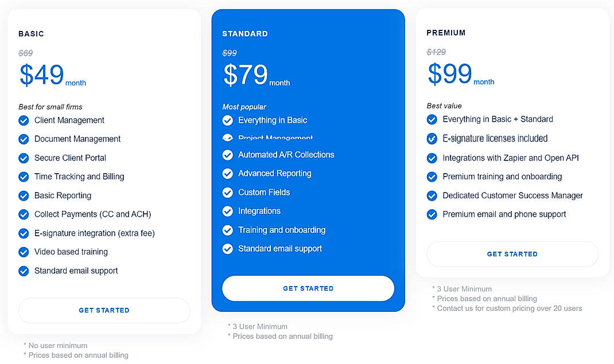This screenshot has height=364, width=614.
Task: Click the checkmark next to Custom Fields
Action: click(x=227, y=193)
